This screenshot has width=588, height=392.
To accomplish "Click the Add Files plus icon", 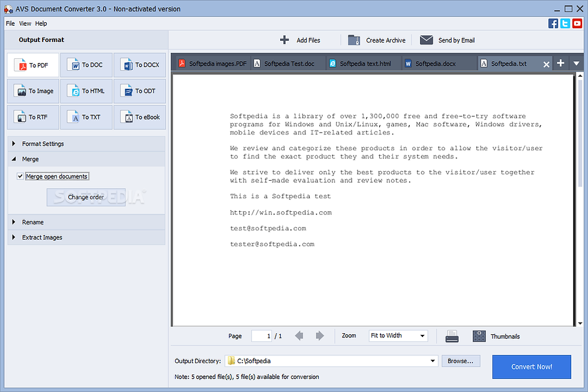I will pyautogui.click(x=284, y=40).
